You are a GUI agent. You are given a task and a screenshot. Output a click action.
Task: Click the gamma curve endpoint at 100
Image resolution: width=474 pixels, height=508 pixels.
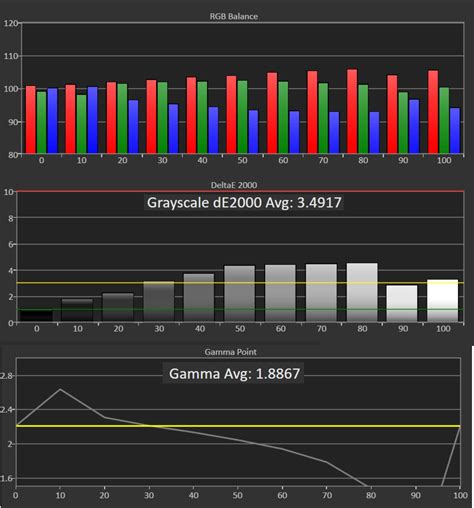coord(460,427)
